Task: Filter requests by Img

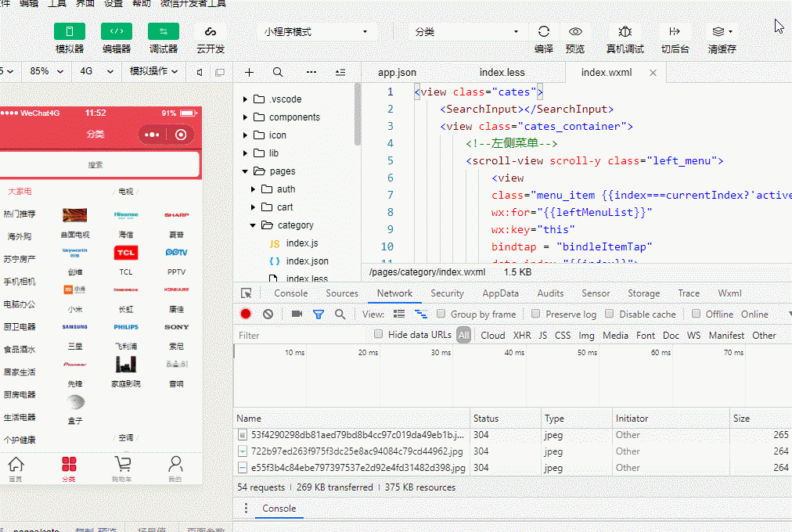Action: coord(586,335)
